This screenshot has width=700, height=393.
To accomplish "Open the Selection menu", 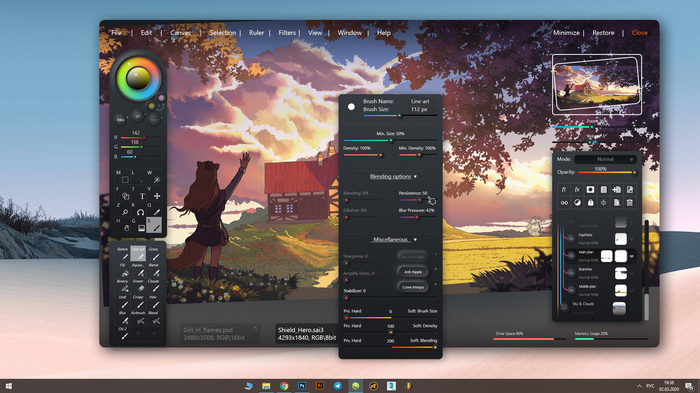I will tap(222, 33).
